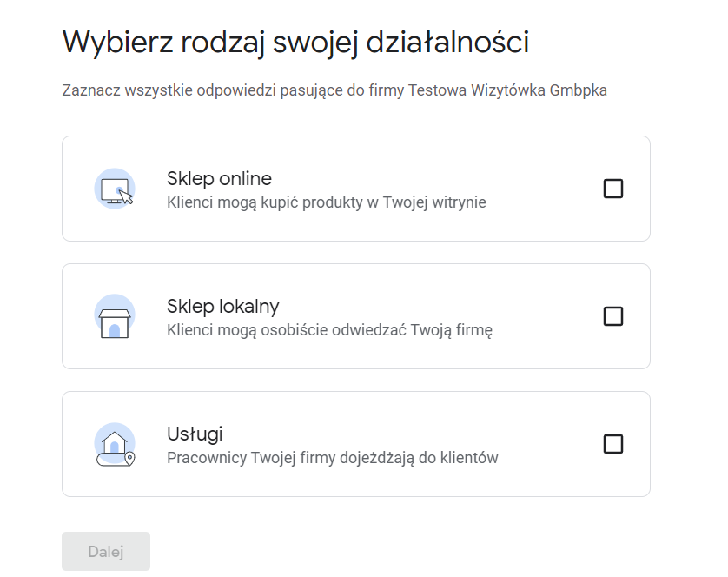
Task: Click the company name 'Testowa Wizytówka Gmbpka'
Action: coord(507,90)
